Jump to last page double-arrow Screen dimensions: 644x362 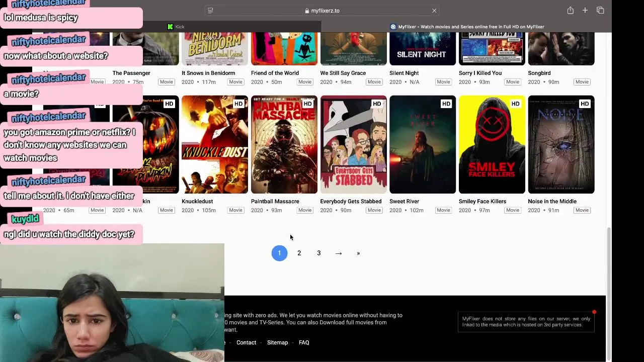pos(358,253)
